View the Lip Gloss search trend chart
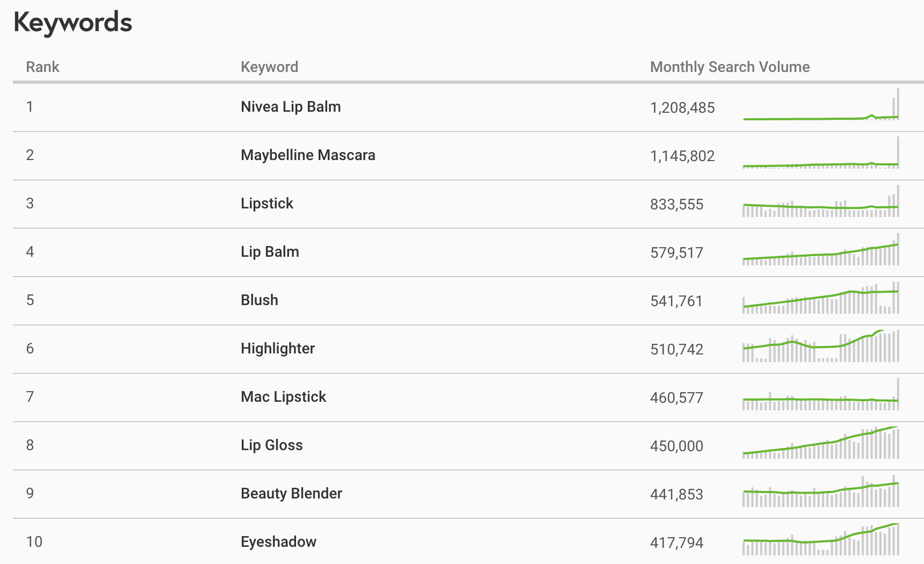 821,443
